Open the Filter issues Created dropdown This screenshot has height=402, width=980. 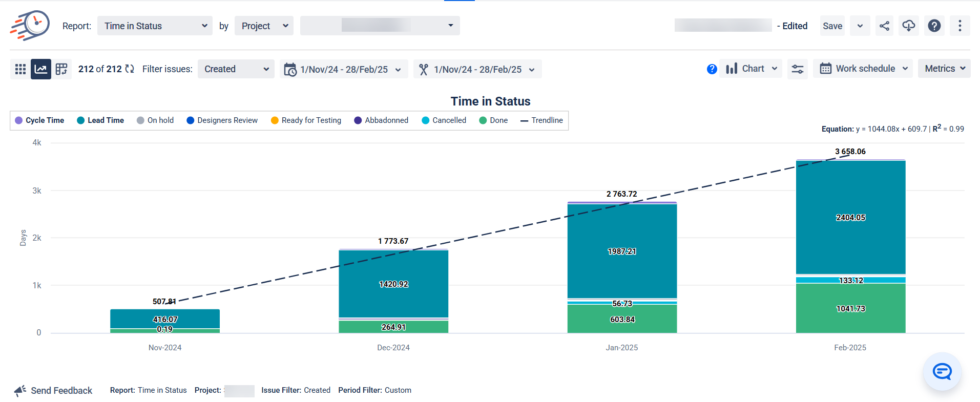click(236, 69)
